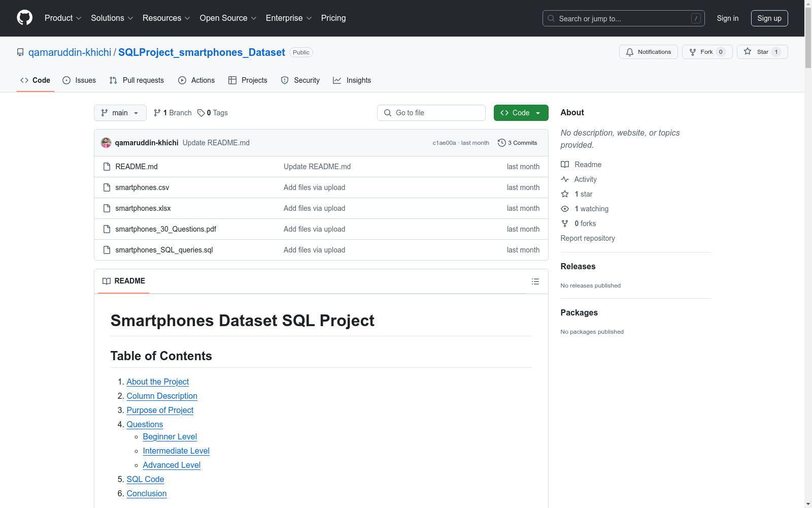
Task: Open the smartphones_SQL_queries.sql file
Action: [x=164, y=250]
